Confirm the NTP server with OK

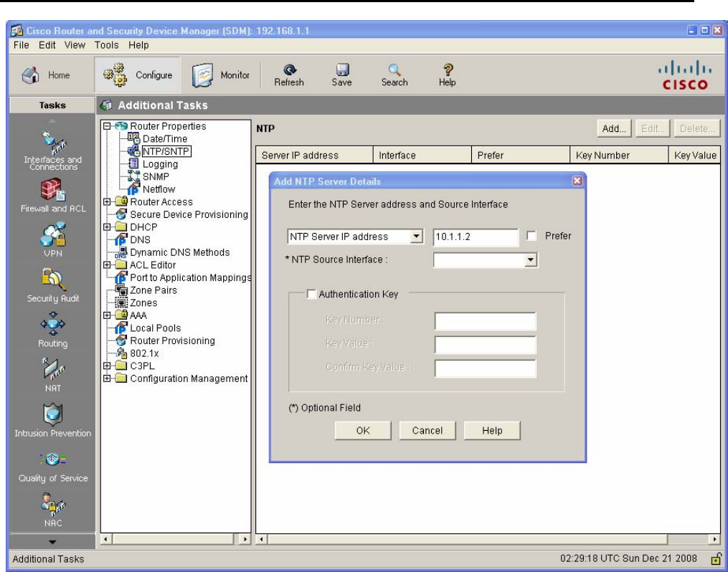(x=363, y=431)
